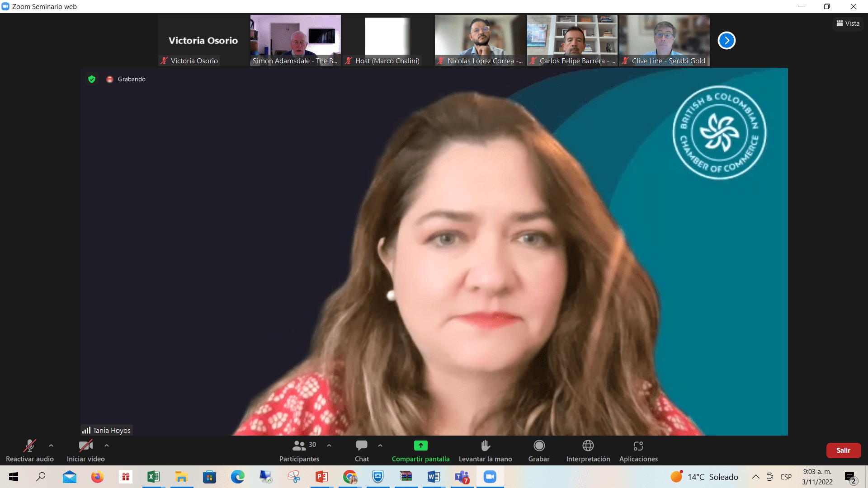Start camera with the Iniciar vídeo button
Screen dimensions: 868x488
click(85, 450)
